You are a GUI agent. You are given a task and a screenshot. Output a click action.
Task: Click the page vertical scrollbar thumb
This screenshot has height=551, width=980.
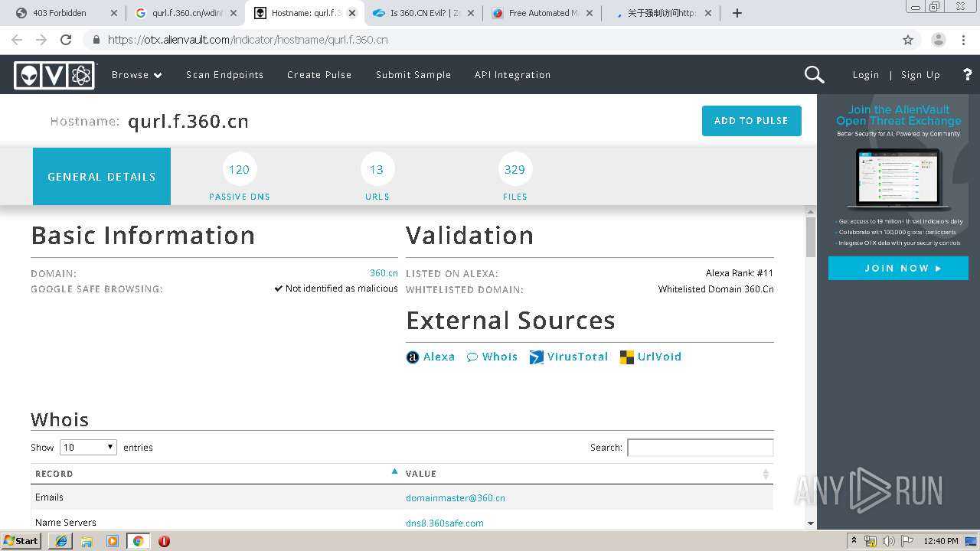click(811, 237)
